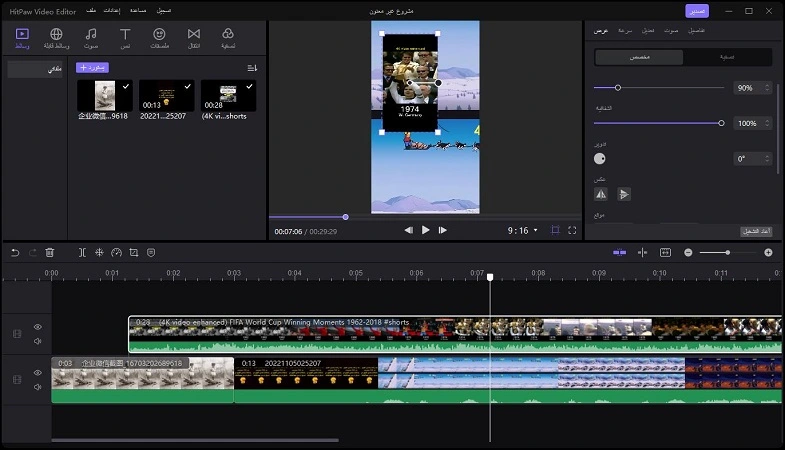Open the speed gauge tool
785x450 pixels.
pos(117,253)
